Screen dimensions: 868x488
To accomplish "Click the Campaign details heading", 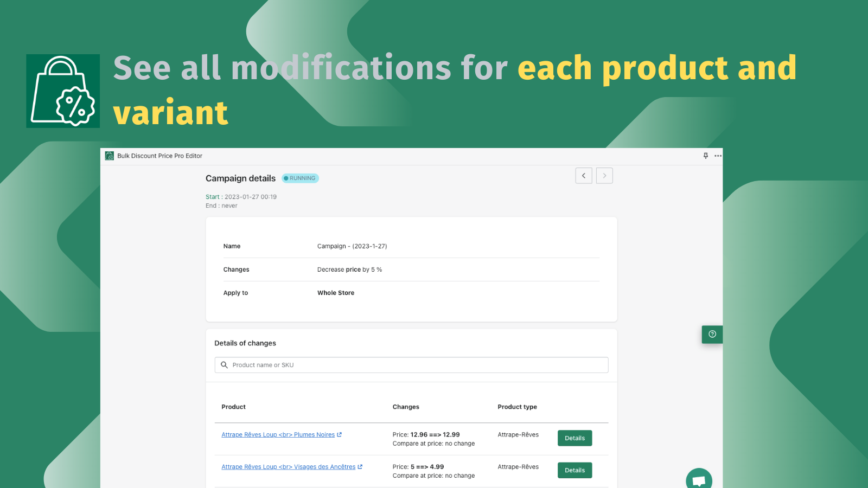I will (x=240, y=178).
